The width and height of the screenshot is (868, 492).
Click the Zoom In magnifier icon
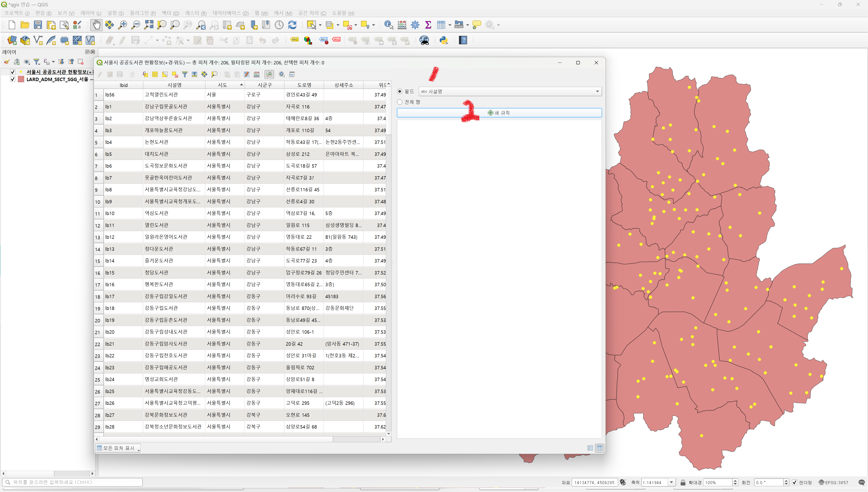tap(122, 25)
